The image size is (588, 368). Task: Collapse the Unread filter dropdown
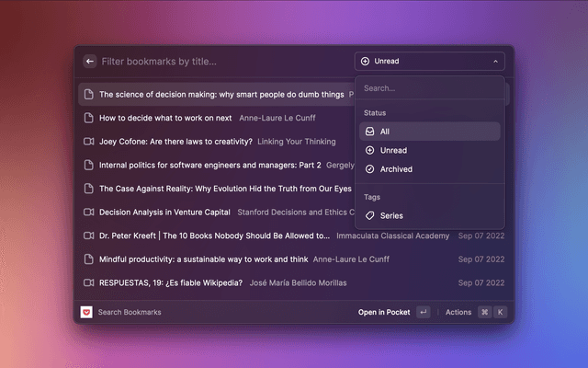click(429, 62)
